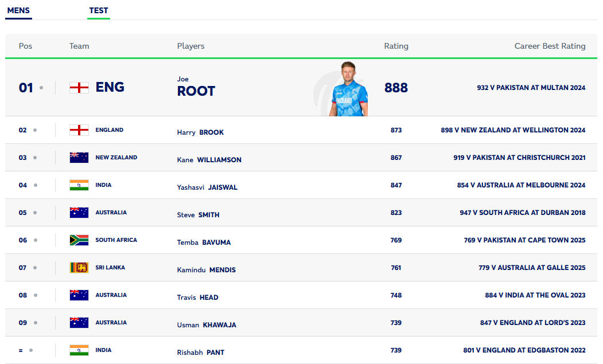Open Joe Root's player profile

pos(196,91)
